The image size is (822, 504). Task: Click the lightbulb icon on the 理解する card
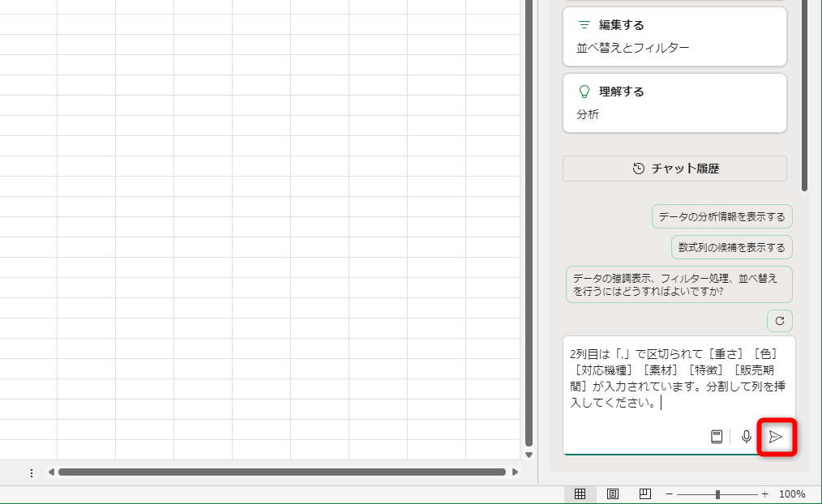(x=583, y=92)
